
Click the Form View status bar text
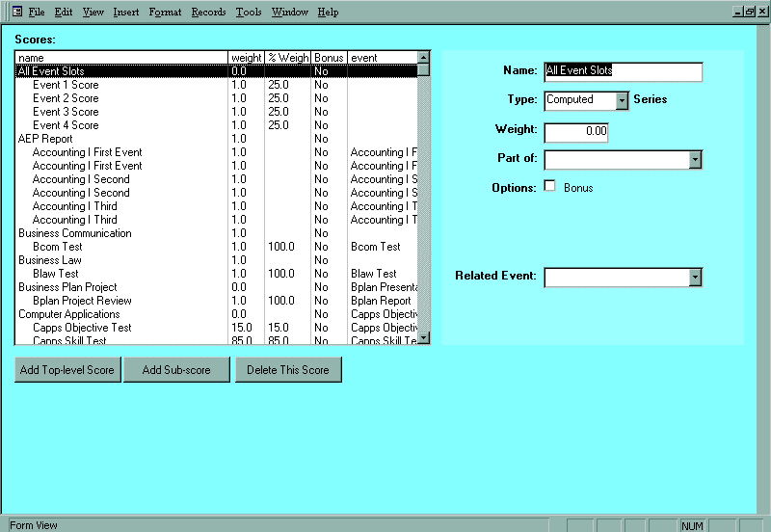(34, 525)
